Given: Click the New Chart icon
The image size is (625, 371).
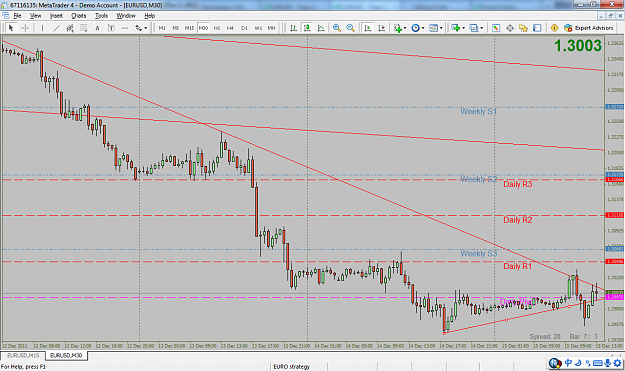Looking at the screenshot, I should [x=455, y=28].
